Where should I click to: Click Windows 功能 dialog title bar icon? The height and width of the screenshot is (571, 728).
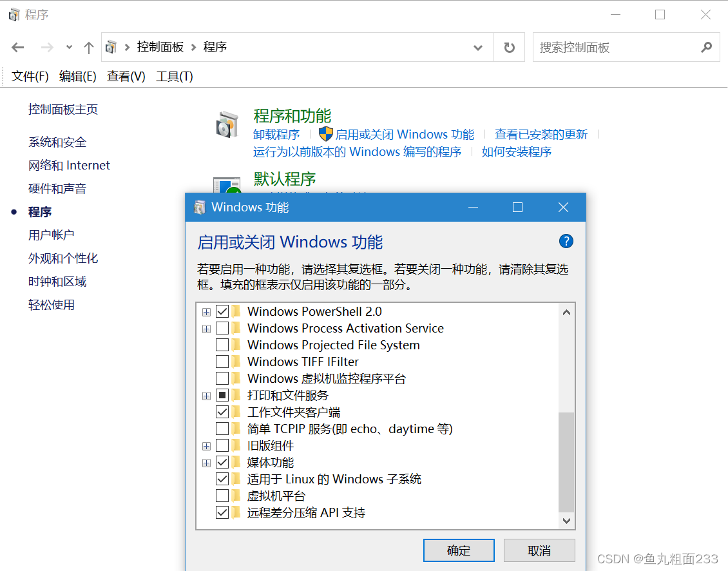coord(200,208)
